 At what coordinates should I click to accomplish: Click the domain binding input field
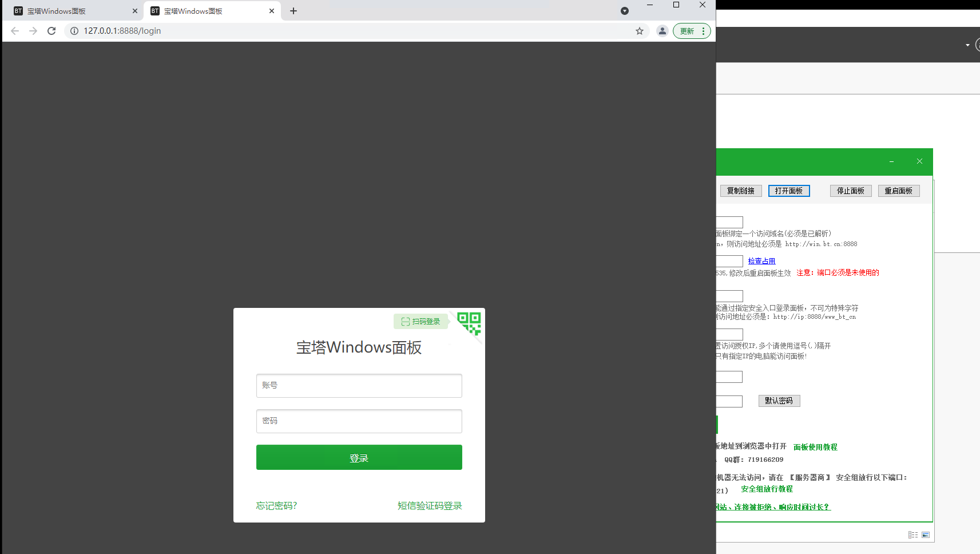tap(729, 222)
